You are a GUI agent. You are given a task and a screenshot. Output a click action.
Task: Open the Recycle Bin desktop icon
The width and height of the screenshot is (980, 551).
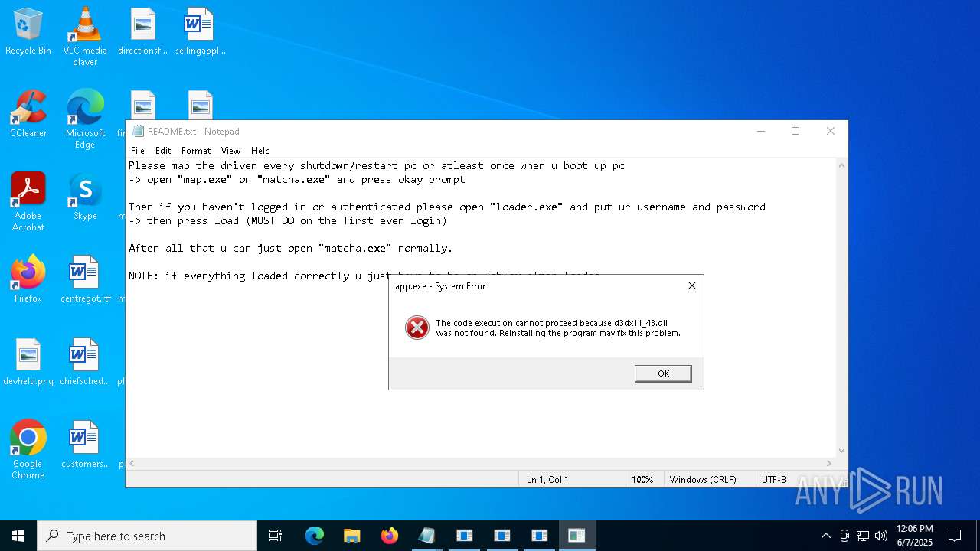pos(28,31)
